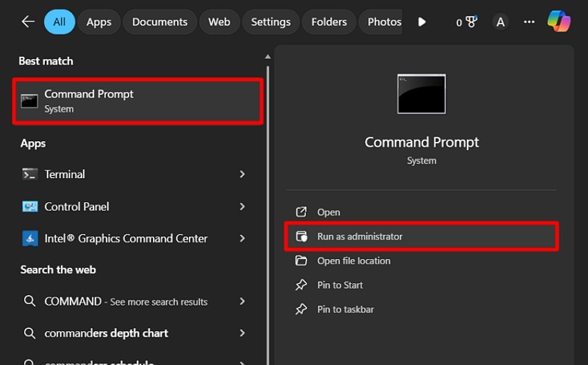Click the Open action's external-link icon
The width and height of the screenshot is (588, 365).
301,212
